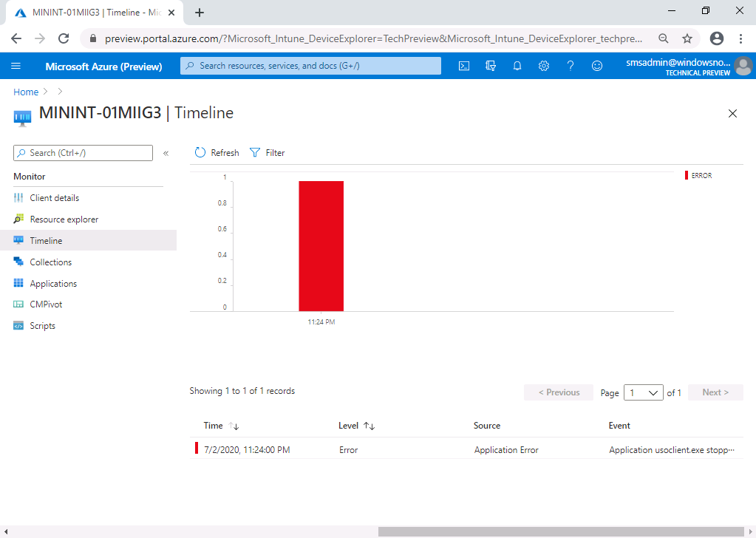Bookmark the page with the star icon
Viewport: 756px width, 538px height.
(x=687, y=38)
